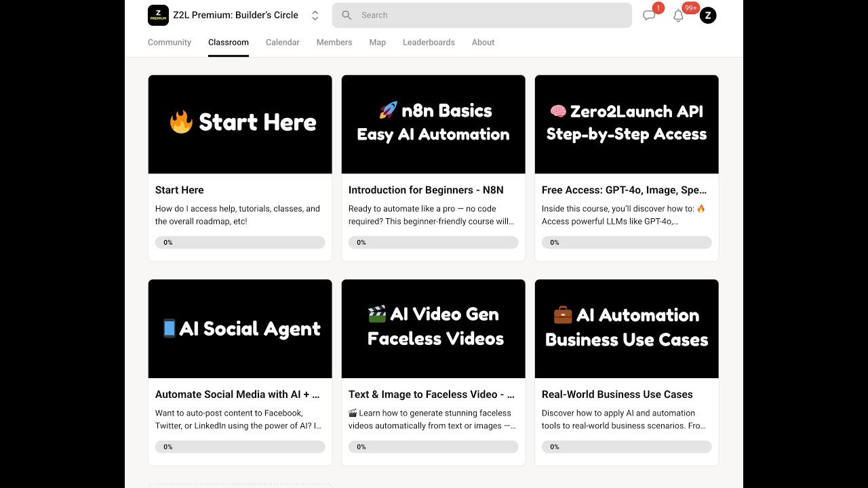Click the Real-World Business progress bar
This screenshot has height=488, width=868.
pyautogui.click(x=627, y=447)
